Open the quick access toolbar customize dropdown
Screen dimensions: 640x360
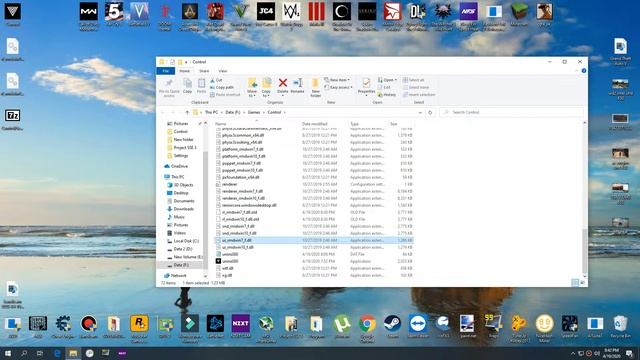point(186,62)
